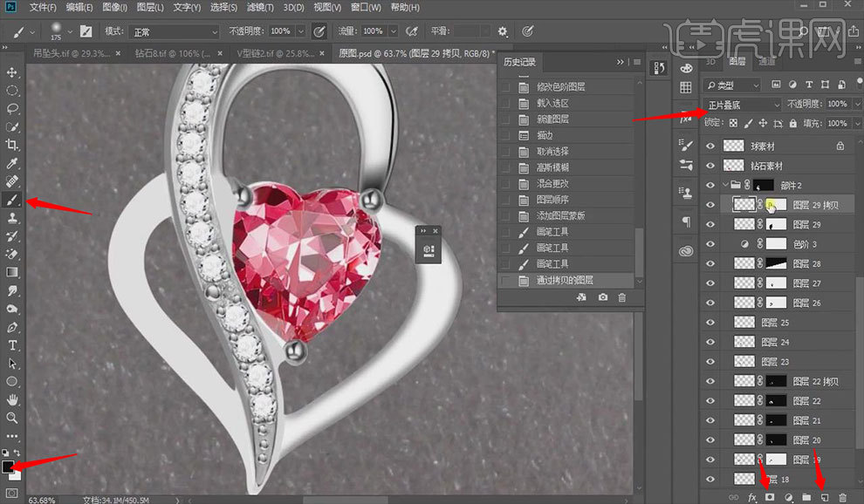The height and width of the screenshot is (504, 864).
Task: Select the Brush tool in the toolbar
Action: tap(12, 200)
